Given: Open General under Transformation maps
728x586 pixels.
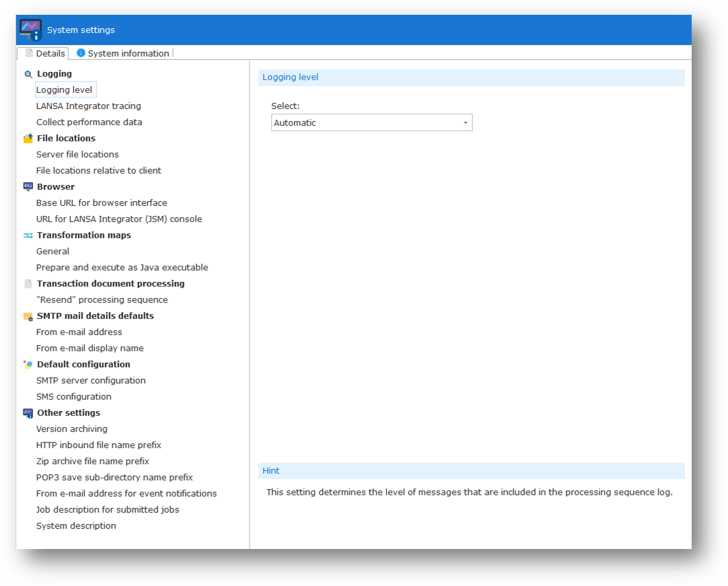Looking at the screenshot, I should [x=53, y=251].
